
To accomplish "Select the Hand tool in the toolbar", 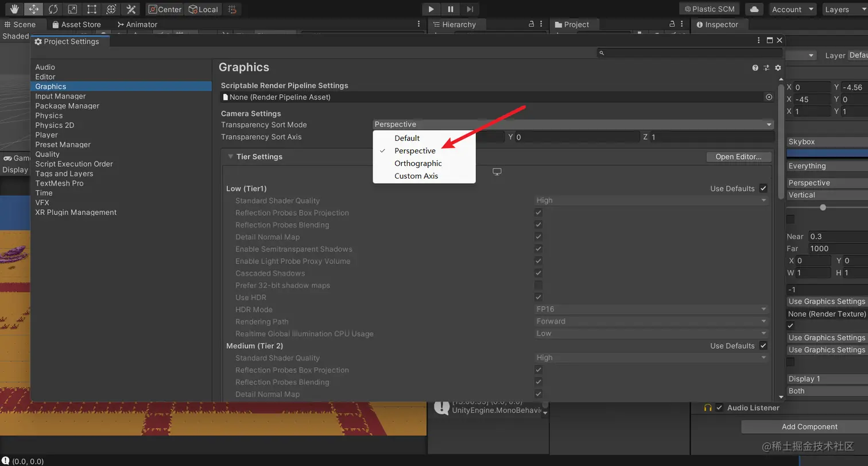I will coord(14,9).
